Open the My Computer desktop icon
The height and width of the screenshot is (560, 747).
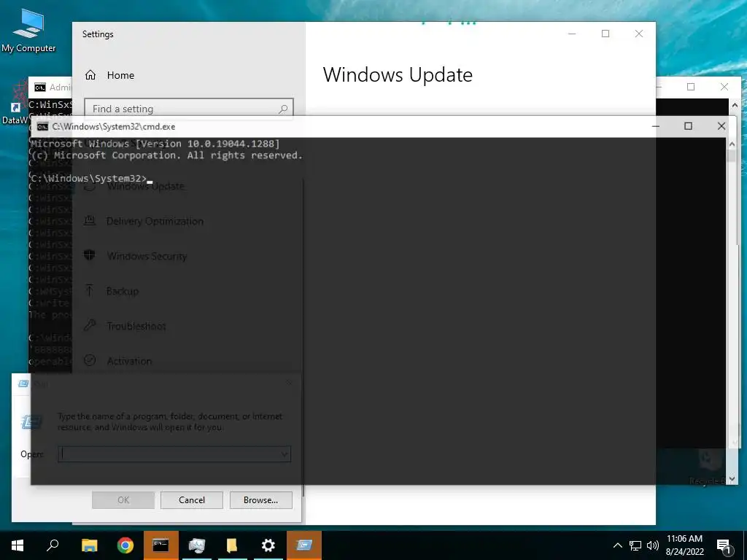pos(28,31)
